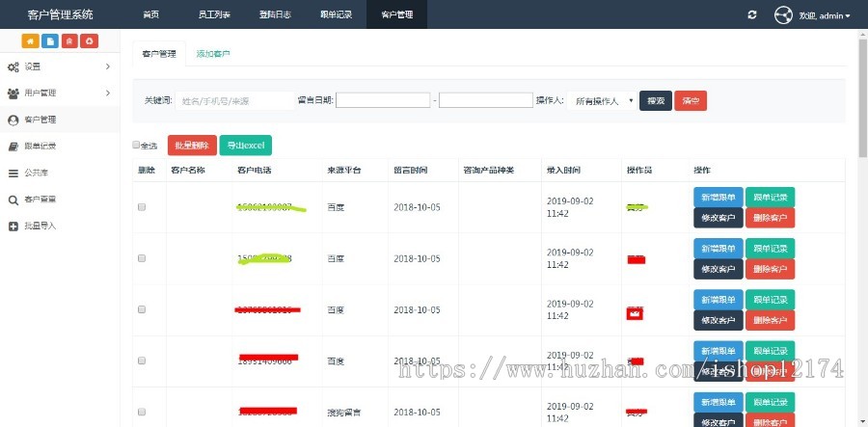
Task: Focus the 留言日期 end date field
Action: 486,100
